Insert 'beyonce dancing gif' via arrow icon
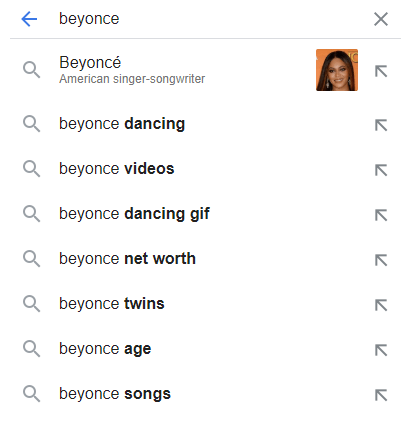 [381, 215]
